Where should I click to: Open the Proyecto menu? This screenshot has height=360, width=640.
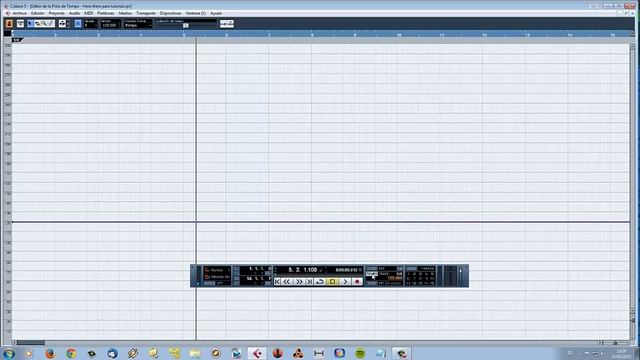pyautogui.click(x=57, y=13)
